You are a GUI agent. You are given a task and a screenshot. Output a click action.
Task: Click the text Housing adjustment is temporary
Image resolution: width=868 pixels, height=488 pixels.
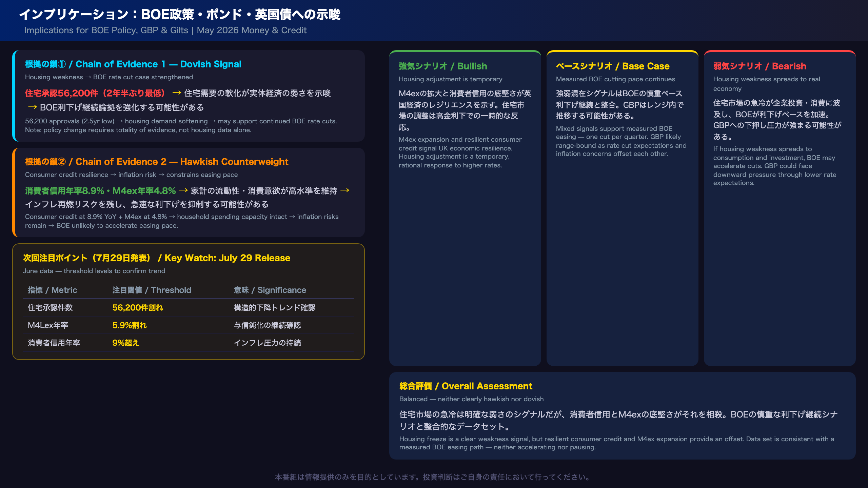pos(450,79)
